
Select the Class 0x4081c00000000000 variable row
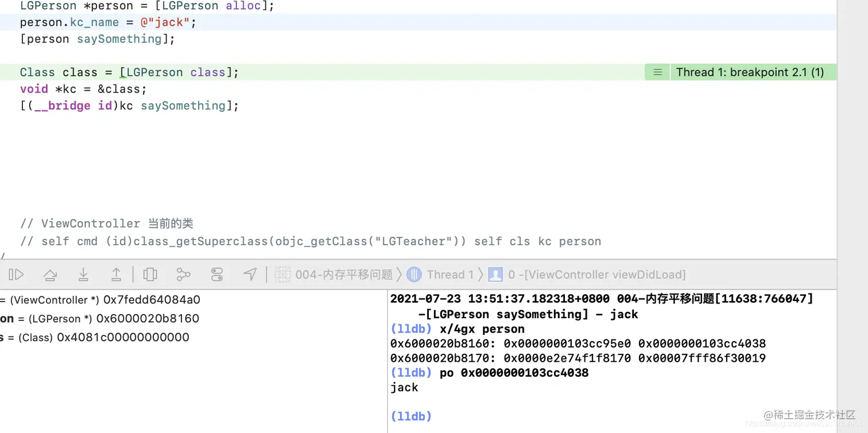point(95,337)
